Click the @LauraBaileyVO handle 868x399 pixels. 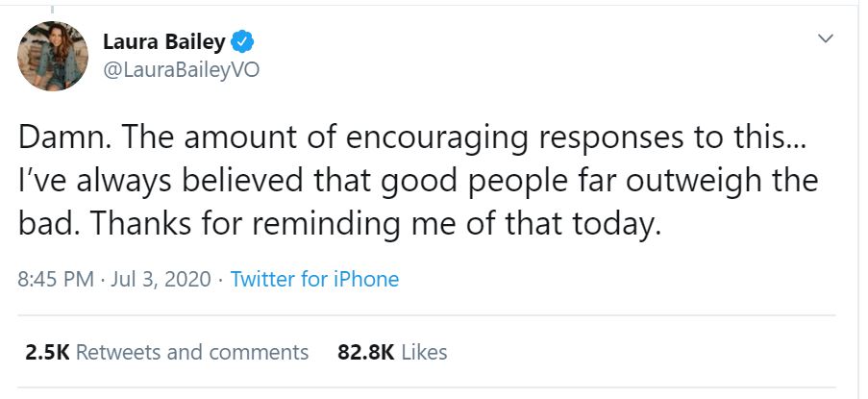tap(180, 70)
